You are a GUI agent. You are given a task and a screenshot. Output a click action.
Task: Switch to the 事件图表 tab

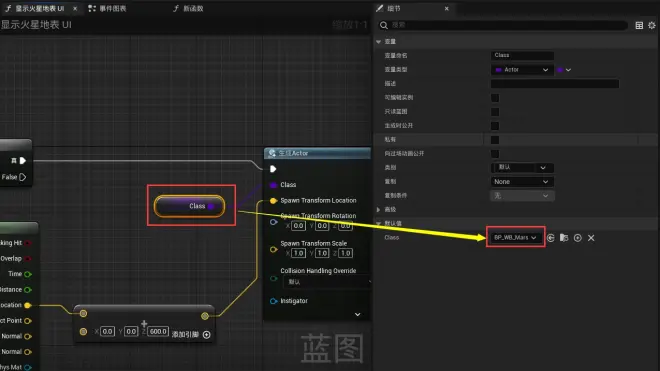(107, 8)
